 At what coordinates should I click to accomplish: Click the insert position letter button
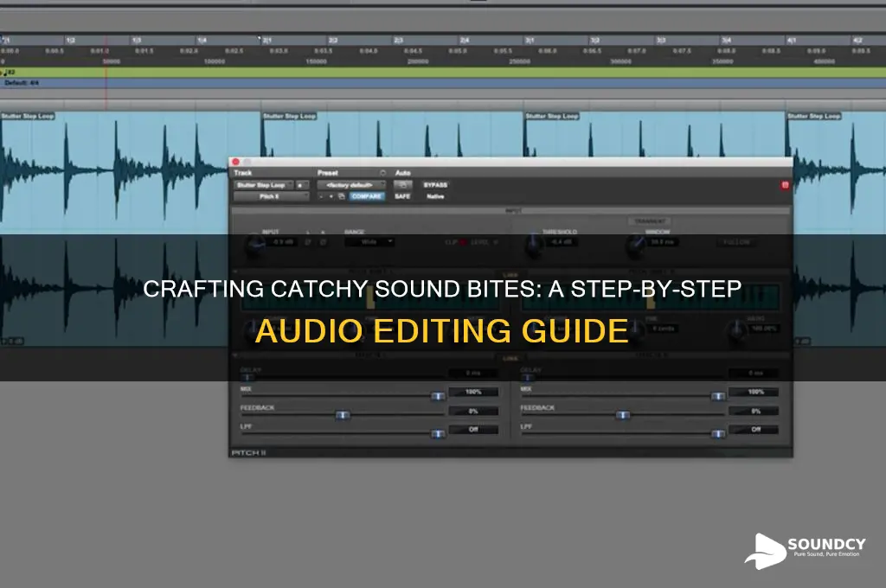(x=302, y=185)
